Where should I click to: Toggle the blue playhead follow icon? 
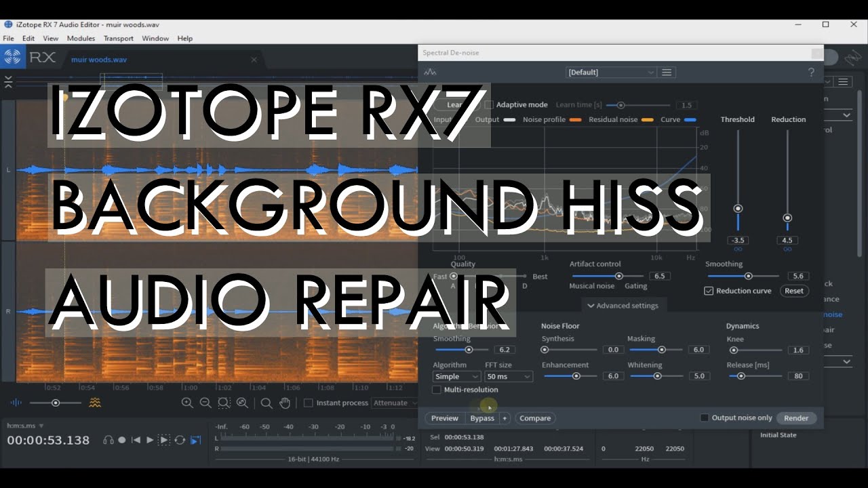(x=195, y=440)
